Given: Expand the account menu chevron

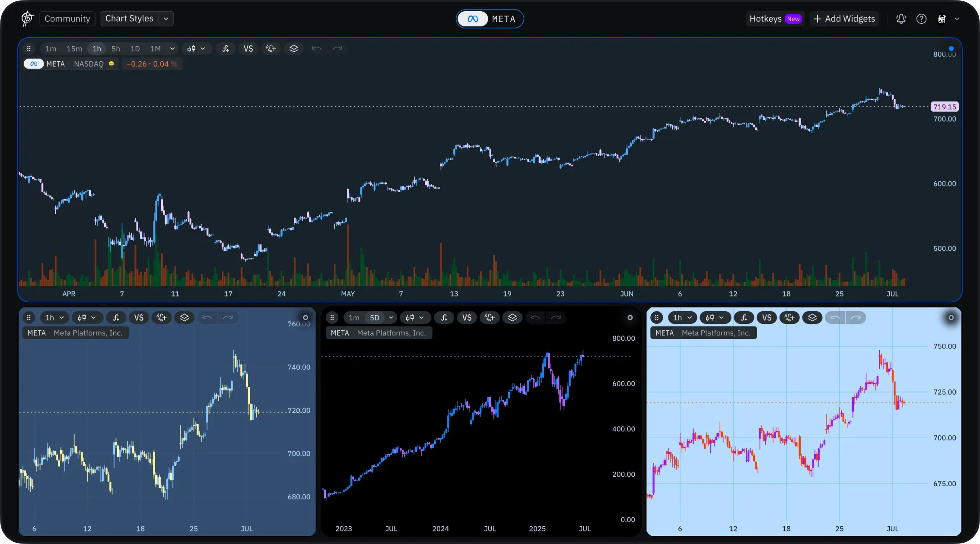Looking at the screenshot, I should [957, 19].
